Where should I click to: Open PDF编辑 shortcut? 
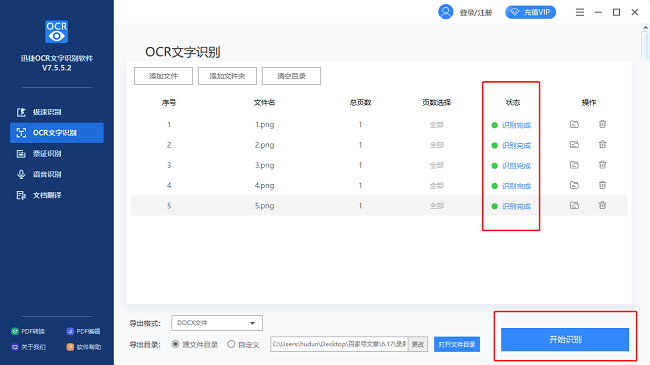(x=83, y=331)
